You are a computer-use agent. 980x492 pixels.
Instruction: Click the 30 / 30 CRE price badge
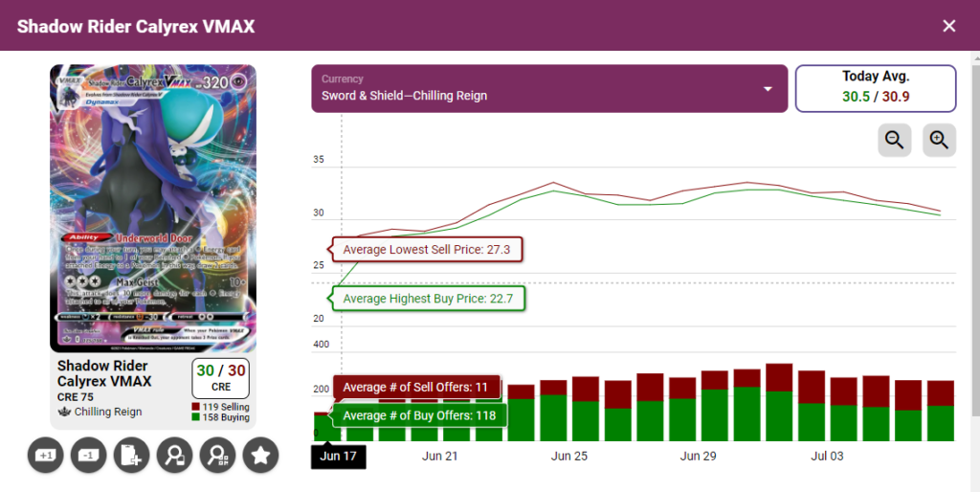tap(221, 378)
